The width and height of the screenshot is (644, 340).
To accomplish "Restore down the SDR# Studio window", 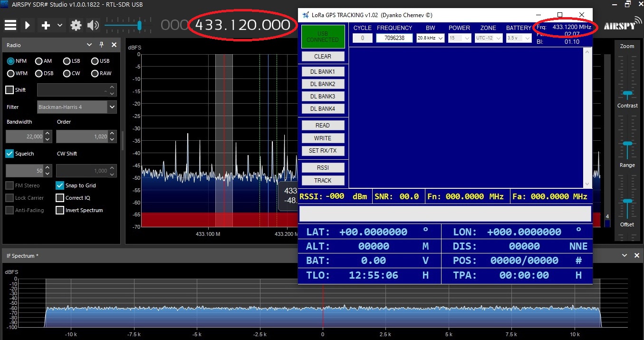I will [627, 5].
